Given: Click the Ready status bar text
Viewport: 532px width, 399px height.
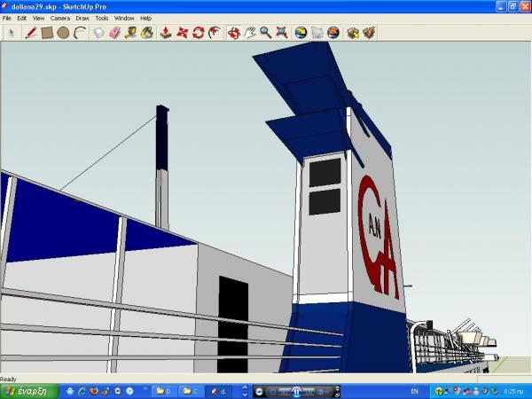Looking at the screenshot, I should coord(8,379).
